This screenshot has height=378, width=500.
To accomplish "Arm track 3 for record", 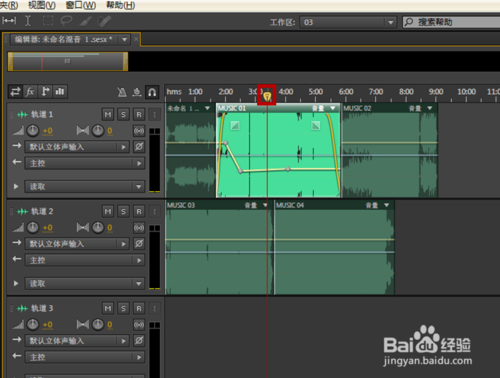I will click(139, 308).
